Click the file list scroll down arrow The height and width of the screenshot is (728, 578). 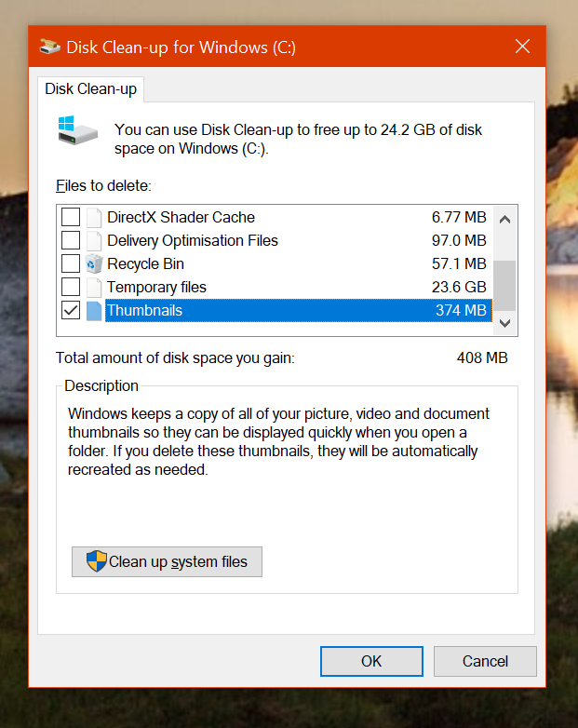click(x=504, y=323)
